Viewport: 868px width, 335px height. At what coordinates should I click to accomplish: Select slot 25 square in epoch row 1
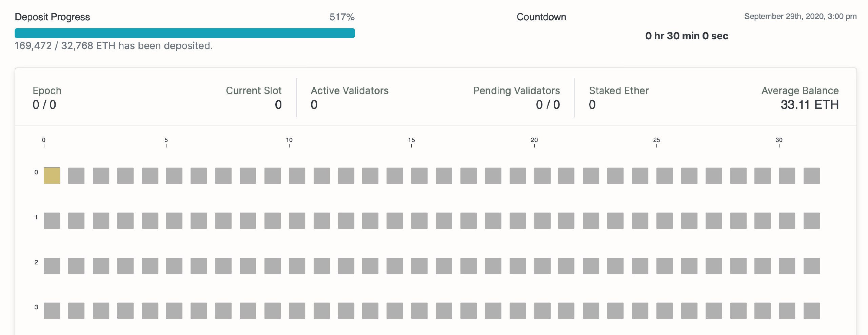tap(665, 221)
